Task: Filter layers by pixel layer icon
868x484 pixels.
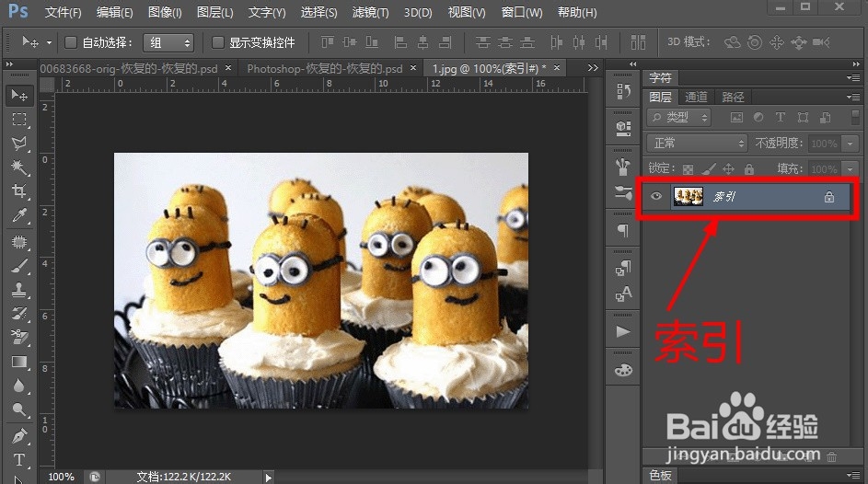Action: click(736, 117)
